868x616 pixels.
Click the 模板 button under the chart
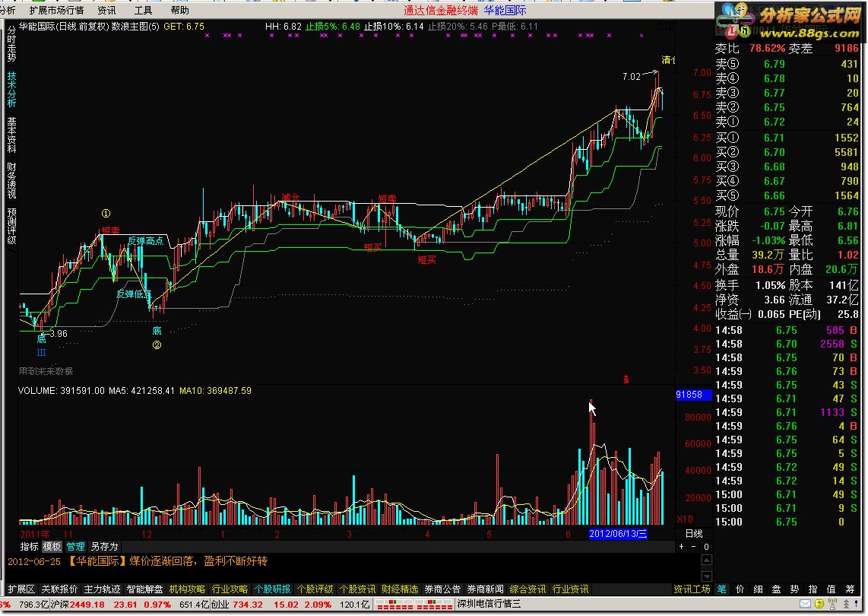[52, 547]
